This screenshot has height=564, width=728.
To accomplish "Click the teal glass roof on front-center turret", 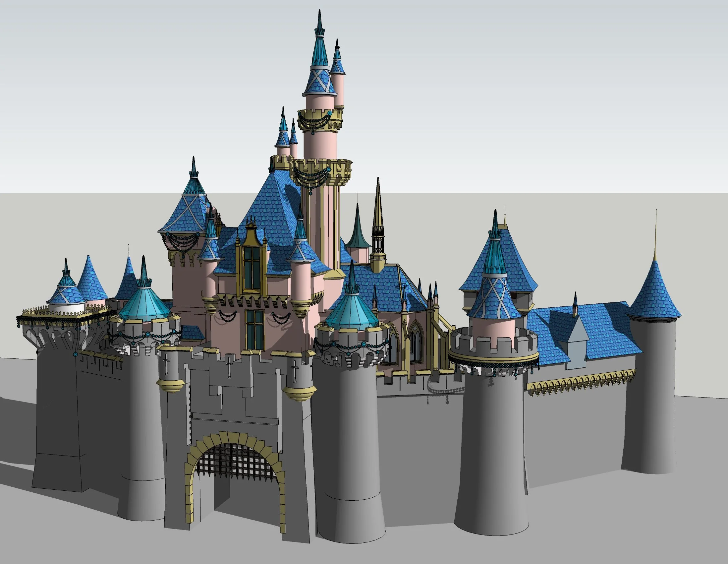I will (352, 313).
